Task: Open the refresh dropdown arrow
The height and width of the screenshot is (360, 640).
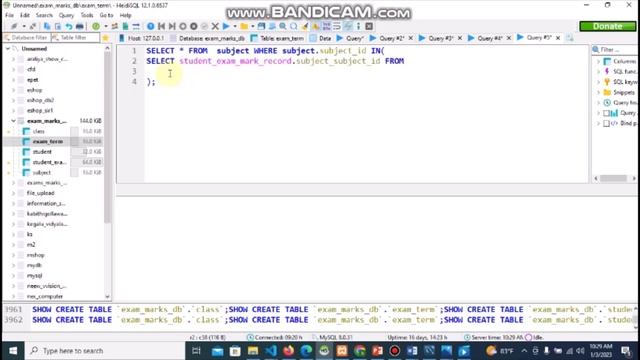Action: pos(105,26)
